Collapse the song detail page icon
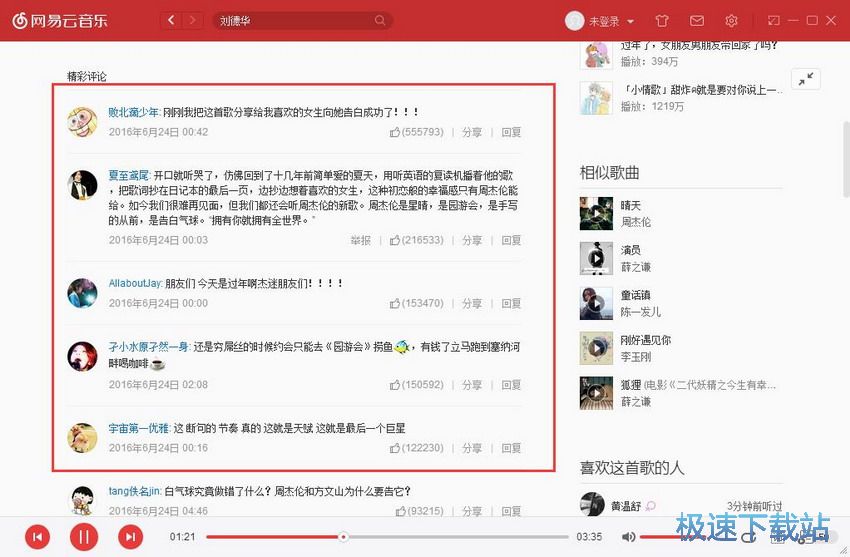Screen dimensions: 850x557 (806, 79)
